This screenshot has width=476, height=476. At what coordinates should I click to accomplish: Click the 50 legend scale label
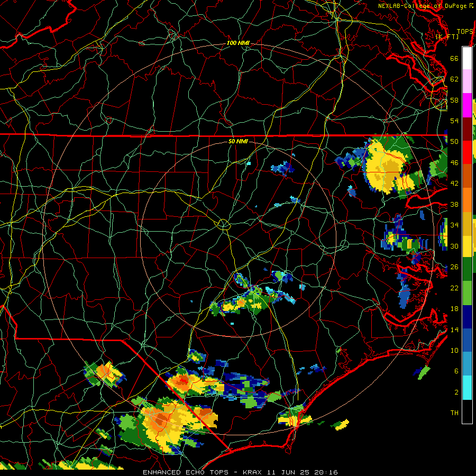click(x=454, y=141)
